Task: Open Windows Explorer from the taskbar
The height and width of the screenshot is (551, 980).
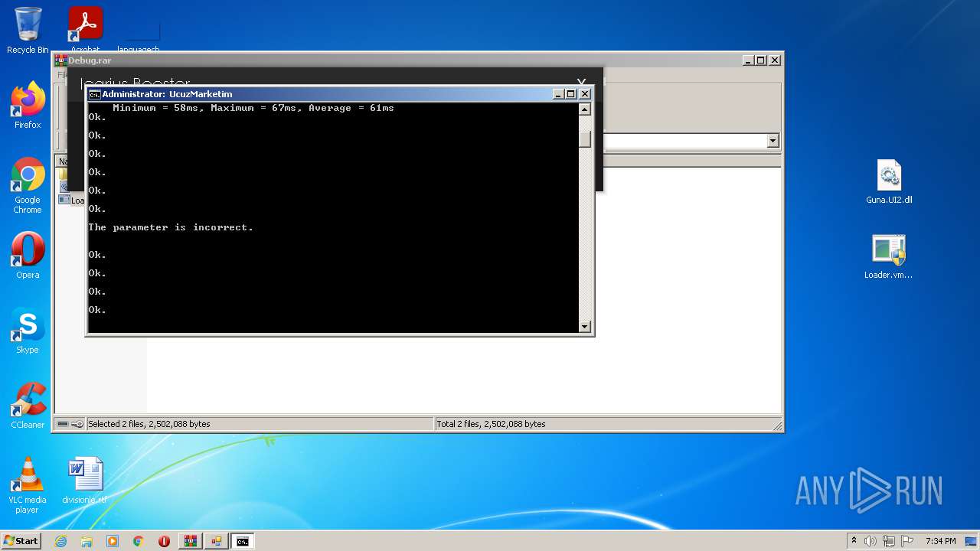Action: coord(87,541)
